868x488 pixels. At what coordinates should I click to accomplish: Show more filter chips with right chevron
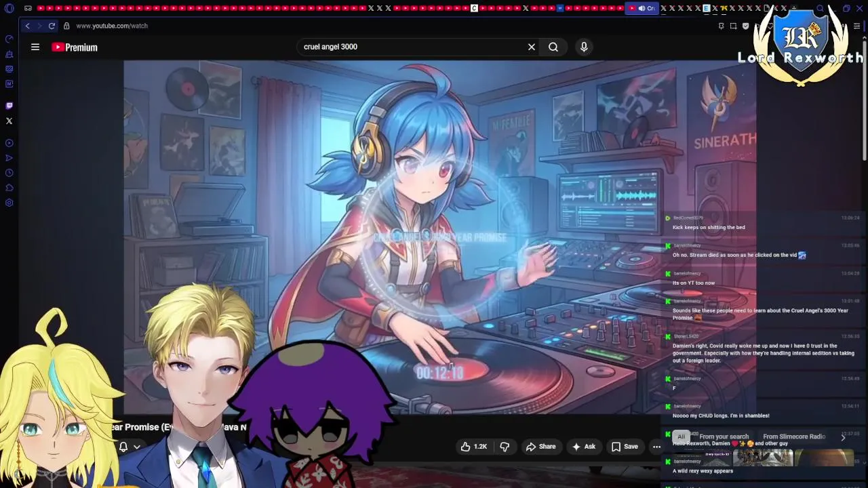(843, 437)
